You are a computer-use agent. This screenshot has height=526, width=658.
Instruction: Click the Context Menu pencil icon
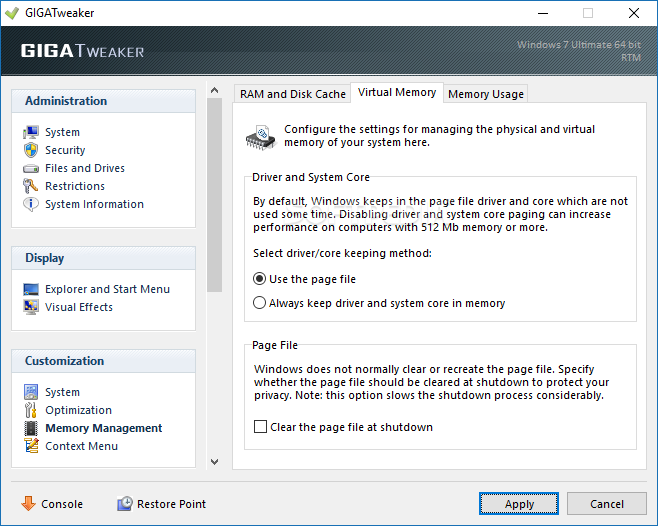click(31, 446)
